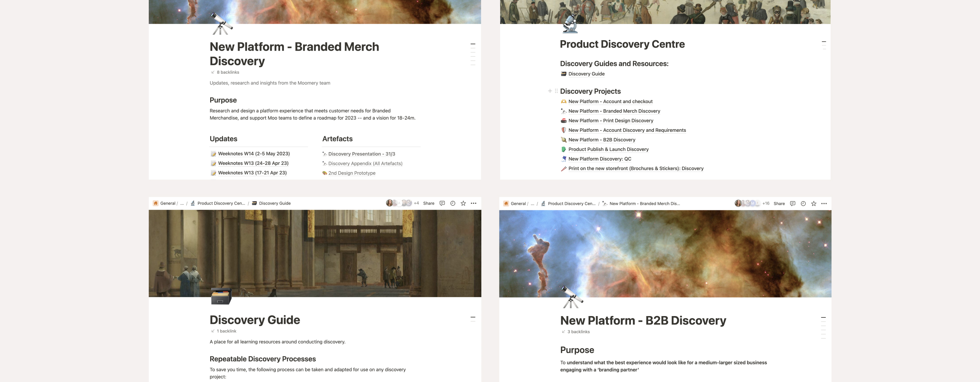Image resolution: width=980 pixels, height=382 pixels.
Task: Click the 'New Platform - B2B Discovery' page title
Action: (643, 320)
